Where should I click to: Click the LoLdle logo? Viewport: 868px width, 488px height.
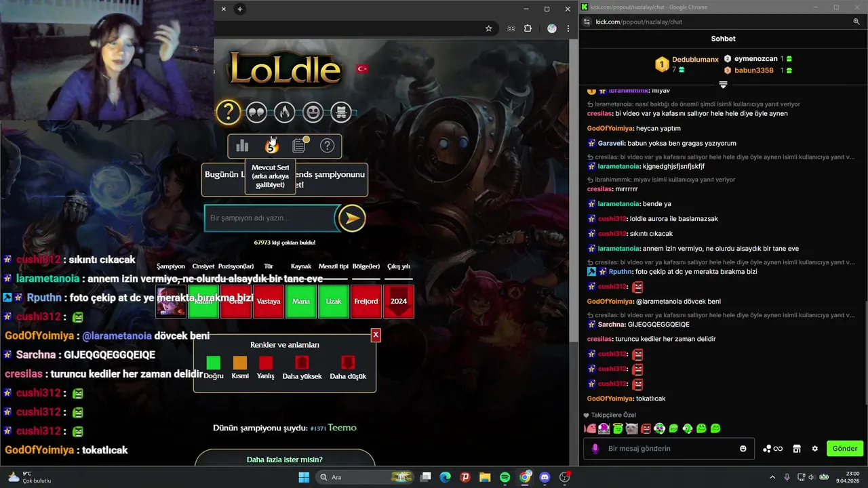tap(285, 70)
